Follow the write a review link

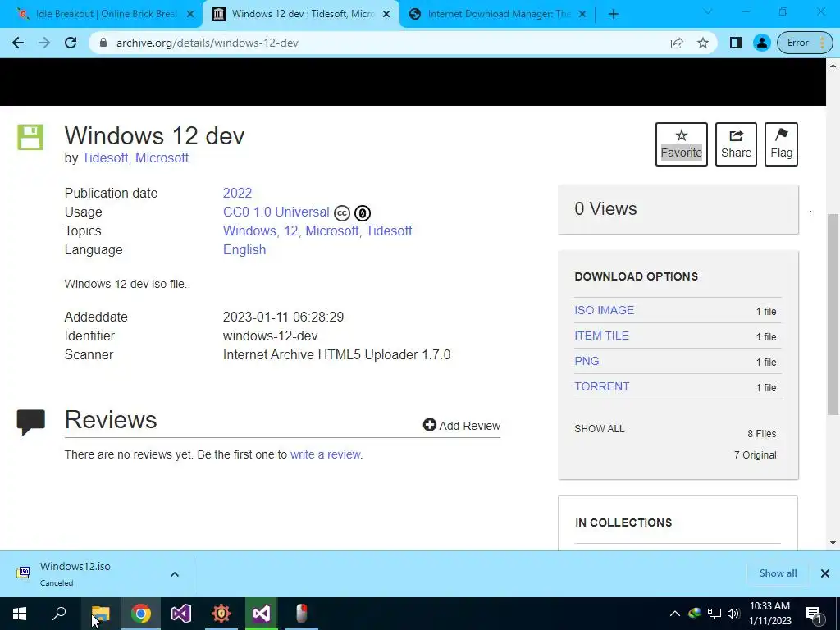click(x=325, y=454)
